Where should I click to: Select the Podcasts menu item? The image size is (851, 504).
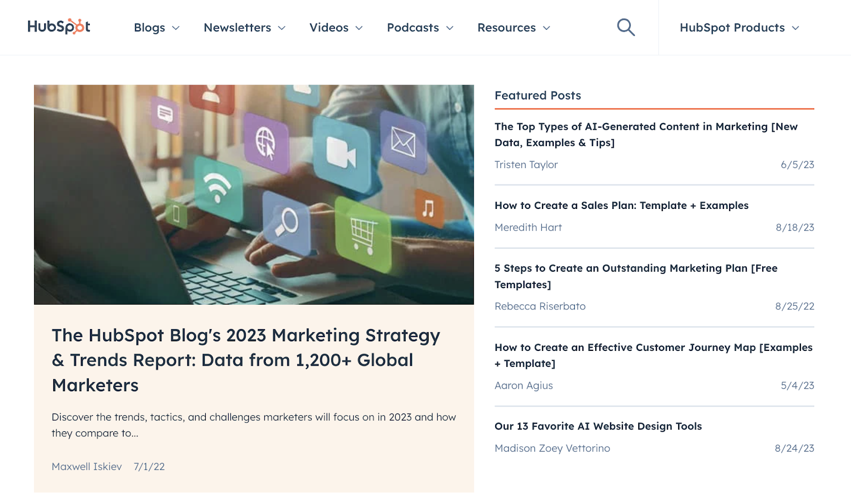coord(413,28)
